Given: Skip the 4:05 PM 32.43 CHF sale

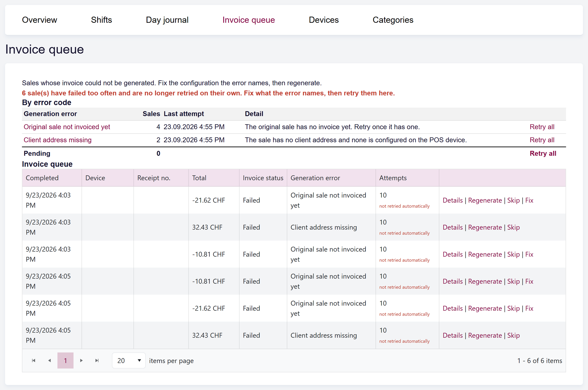Looking at the screenshot, I should click(513, 335).
